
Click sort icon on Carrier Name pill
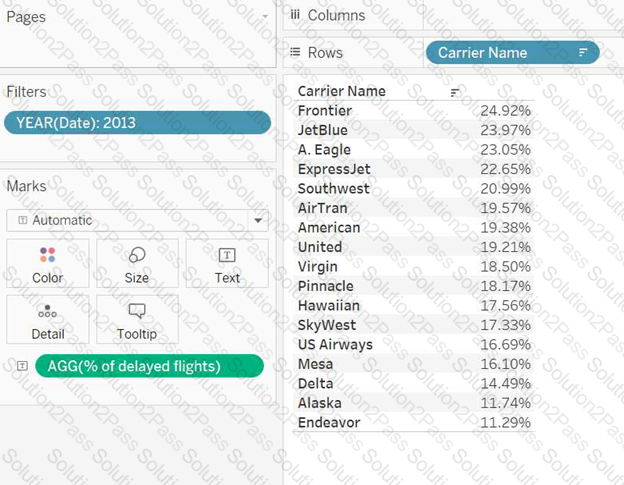pos(584,52)
